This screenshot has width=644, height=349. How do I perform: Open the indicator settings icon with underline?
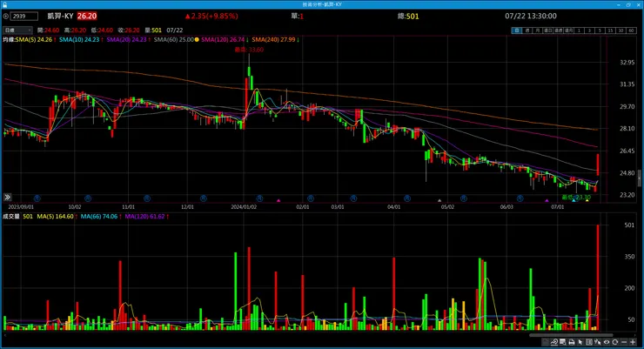click(554, 342)
